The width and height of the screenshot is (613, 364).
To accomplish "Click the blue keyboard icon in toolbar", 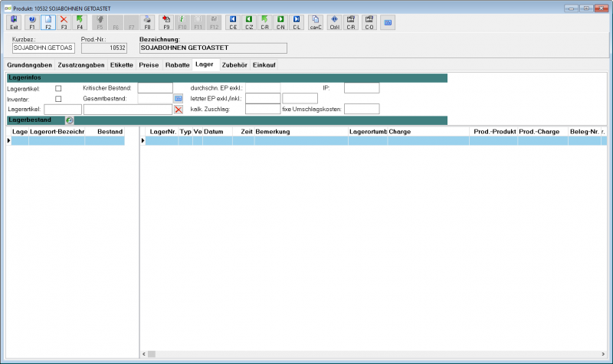I will coord(388,22).
